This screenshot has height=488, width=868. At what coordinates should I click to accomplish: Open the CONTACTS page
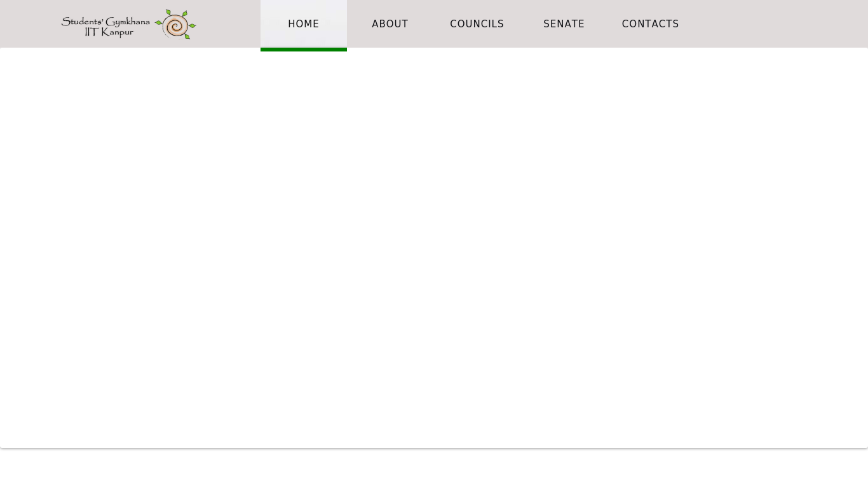coord(650,24)
